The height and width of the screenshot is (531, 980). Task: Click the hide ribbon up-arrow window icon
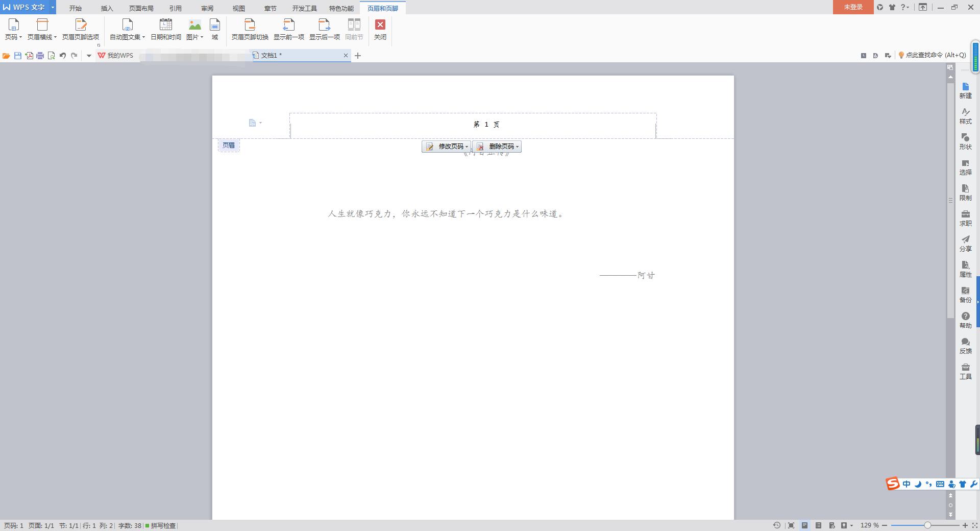pos(923,7)
